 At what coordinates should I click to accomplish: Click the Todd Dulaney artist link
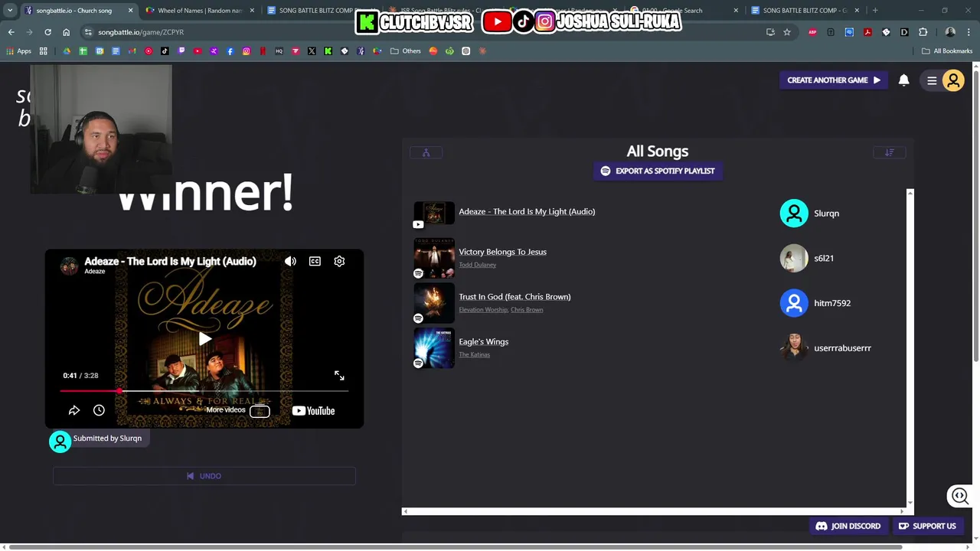coord(477,265)
